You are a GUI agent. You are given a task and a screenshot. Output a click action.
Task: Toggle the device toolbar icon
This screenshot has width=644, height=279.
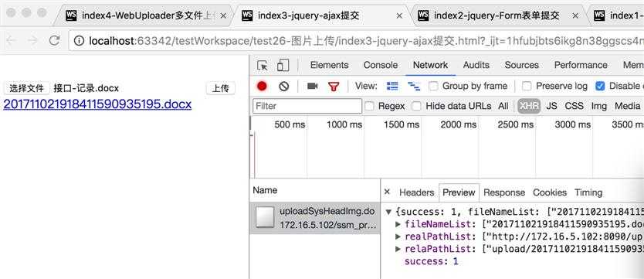283,66
